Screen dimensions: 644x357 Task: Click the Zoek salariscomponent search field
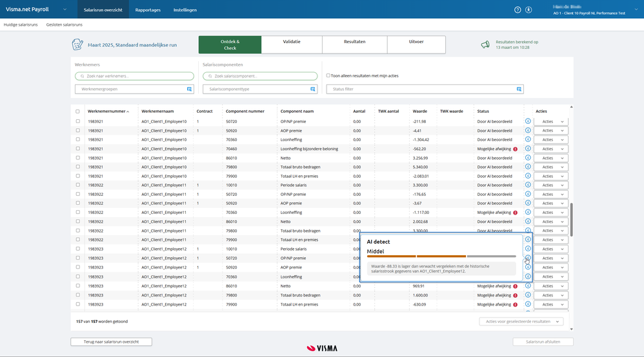tap(260, 76)
